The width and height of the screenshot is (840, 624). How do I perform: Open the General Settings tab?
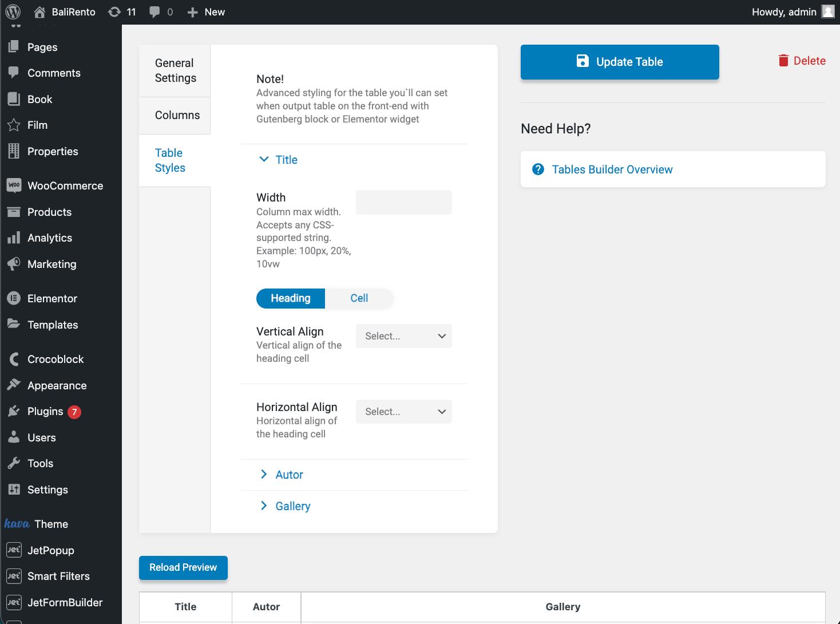tap(175, 70)
